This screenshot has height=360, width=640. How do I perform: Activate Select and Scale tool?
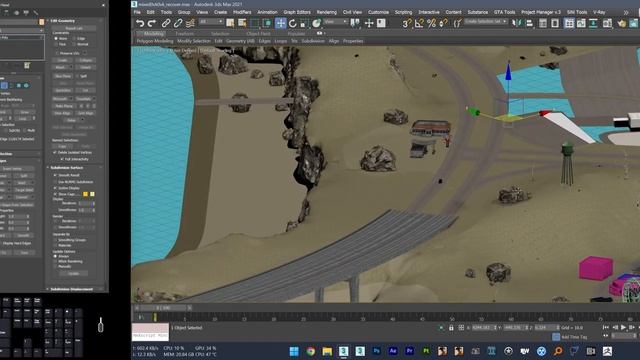(304, 23)
